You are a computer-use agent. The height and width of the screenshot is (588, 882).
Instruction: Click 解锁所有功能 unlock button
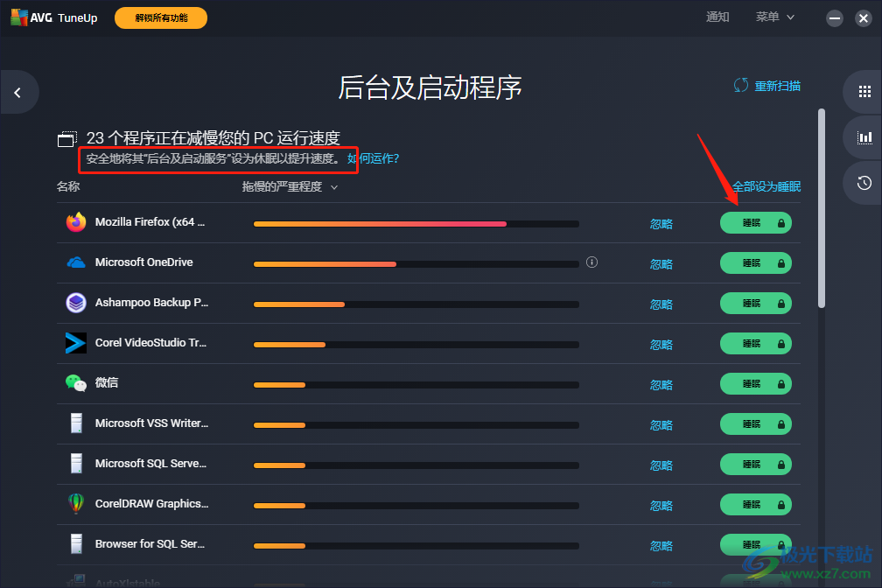click(x=161, y=18)
